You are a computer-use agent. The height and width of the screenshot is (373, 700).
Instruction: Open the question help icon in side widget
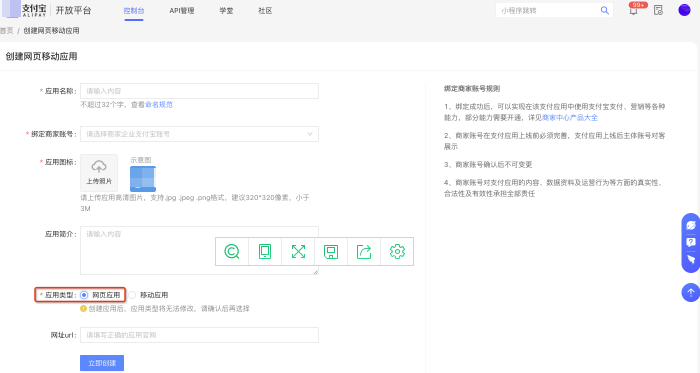coord(691,242)
